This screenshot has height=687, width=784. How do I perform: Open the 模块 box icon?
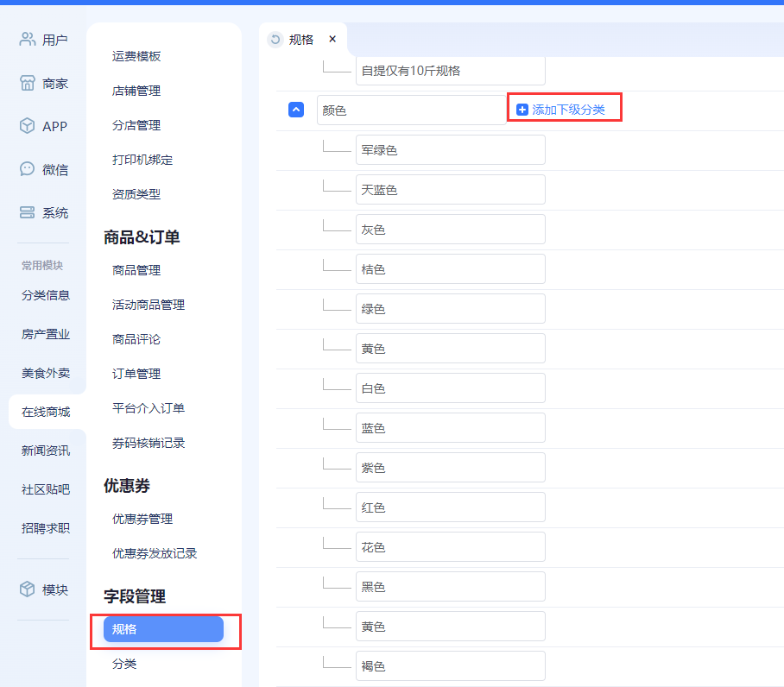tap(27, 589)
